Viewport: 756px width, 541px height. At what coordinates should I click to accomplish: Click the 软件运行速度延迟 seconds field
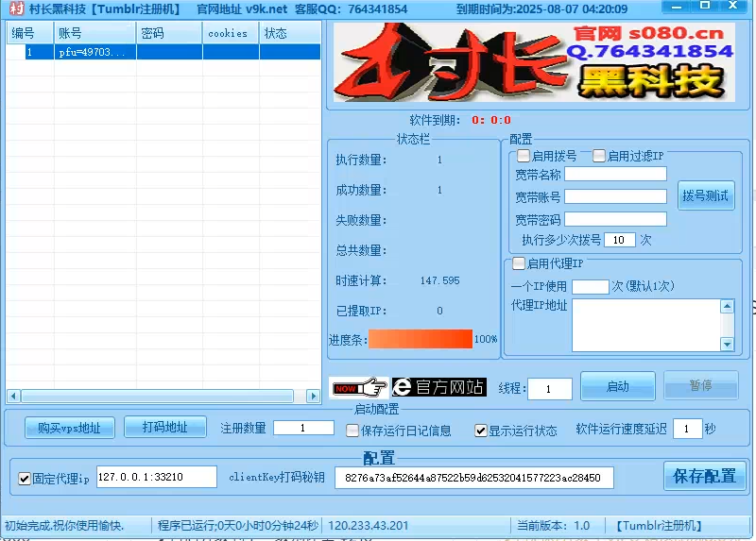[688, 429]
